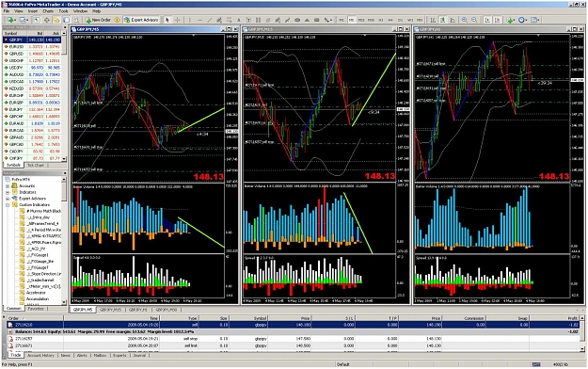Screen dimensions: 588x369
Task: Select the EURUSD row in Market Watch
Action: pos(32,46)
